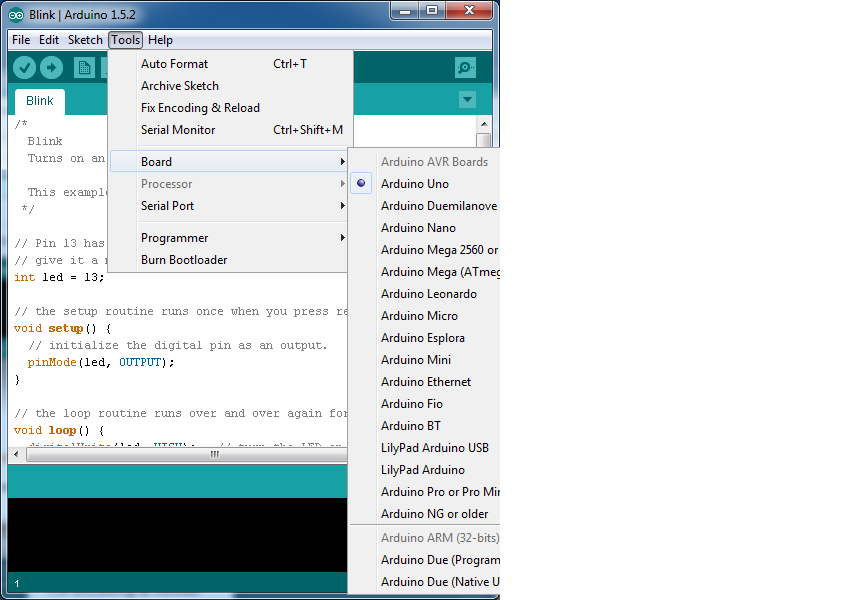Select the Arduino Uno radio option
The height and width of the screenshot is (600, 864).
pyautogui.click(x=361, y=183)
